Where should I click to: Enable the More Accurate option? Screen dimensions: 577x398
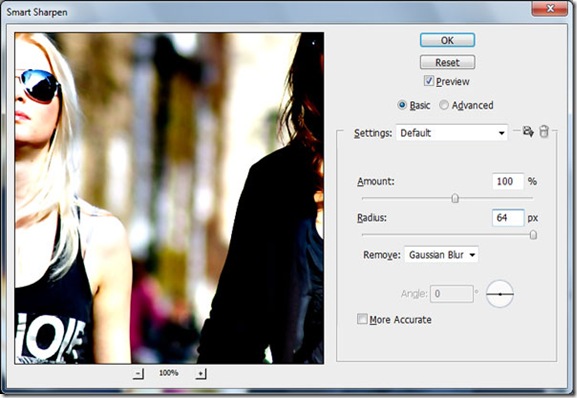point(362,319)
